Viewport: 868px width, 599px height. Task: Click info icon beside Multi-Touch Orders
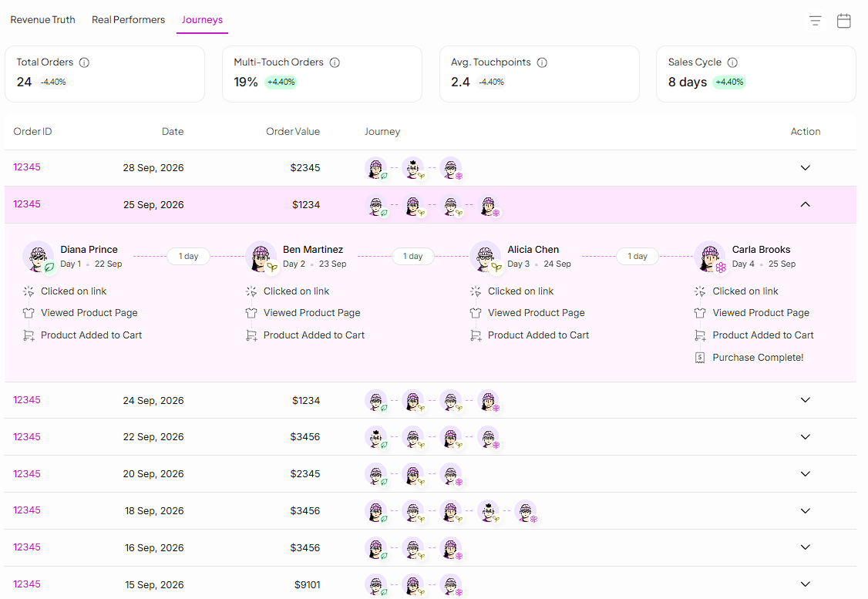[x=335, y=62]
